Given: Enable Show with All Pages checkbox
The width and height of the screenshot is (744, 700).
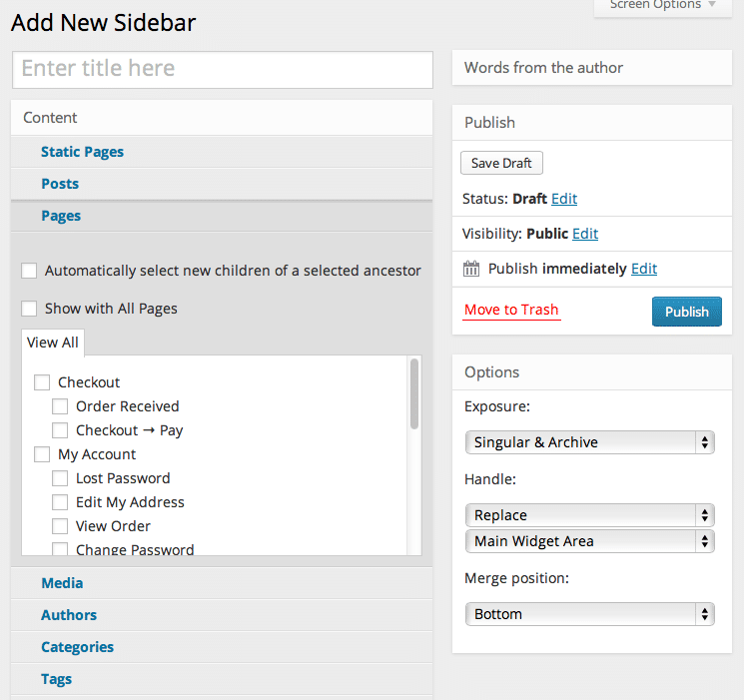Looking at the screenshot, I should coord(29,309).
